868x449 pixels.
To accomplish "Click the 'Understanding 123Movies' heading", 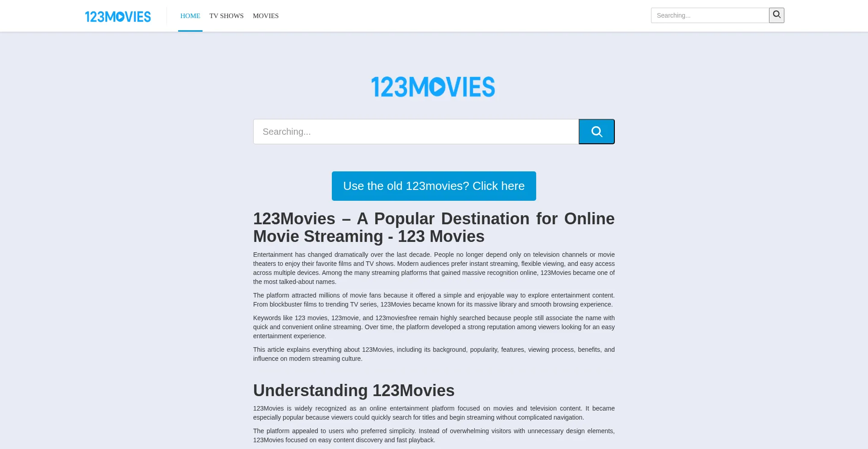I will pyautogui.click(x=354, y=390).
